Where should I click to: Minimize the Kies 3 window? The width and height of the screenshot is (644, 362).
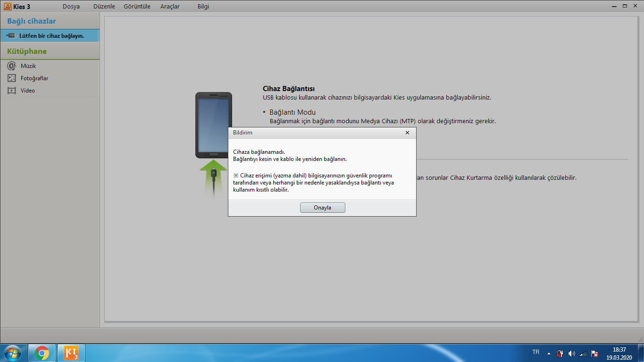614,6
